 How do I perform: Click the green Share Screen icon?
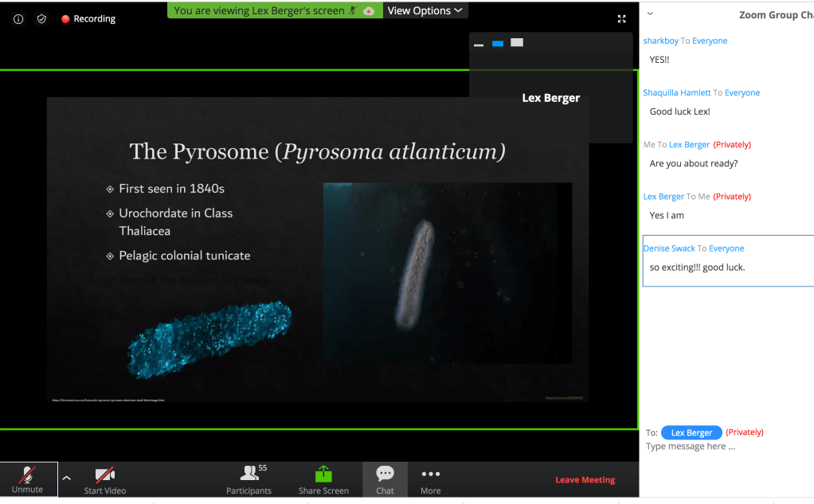coord(323,475)
